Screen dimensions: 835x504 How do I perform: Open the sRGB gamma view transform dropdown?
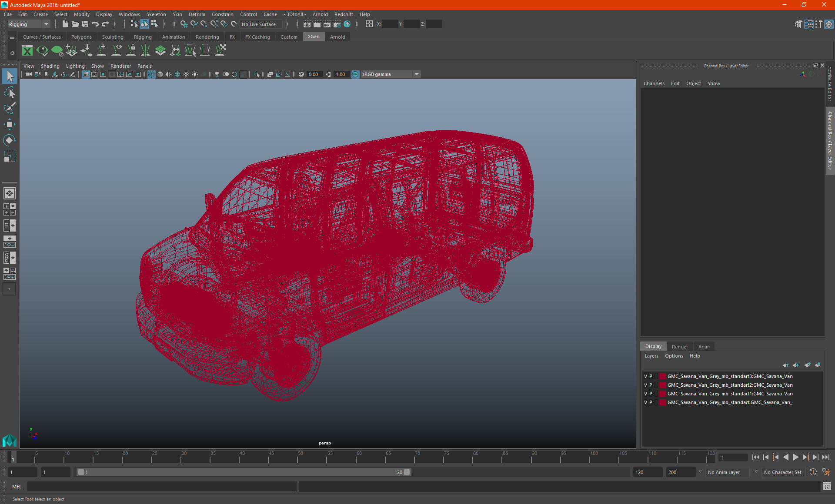(391, 74)
